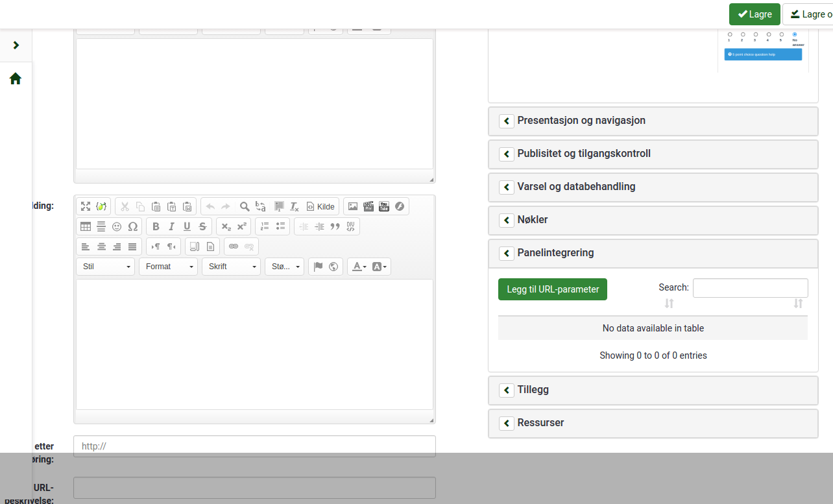Click the insert link icon
Image resolution: width=833 pixels, height=504 pixels.
[234, 246]
